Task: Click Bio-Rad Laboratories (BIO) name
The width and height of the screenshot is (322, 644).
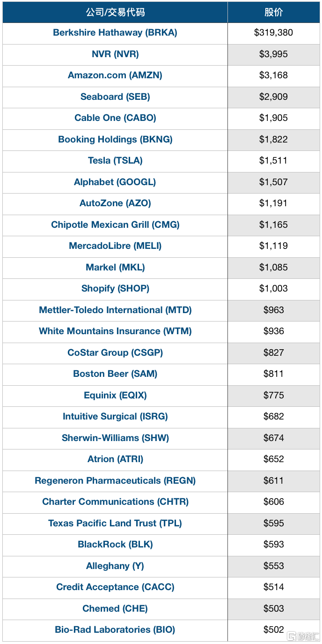Action: click(x=115, y=630)
